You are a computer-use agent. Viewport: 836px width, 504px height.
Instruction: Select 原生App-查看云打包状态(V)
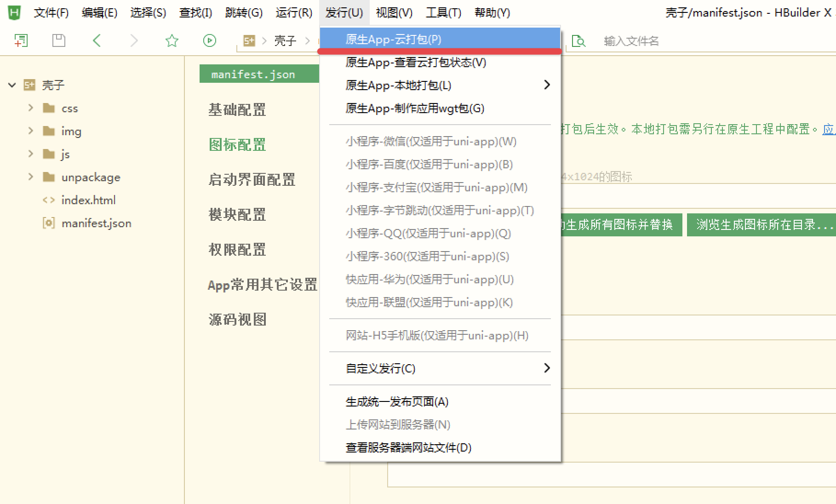tap(440, 63)
